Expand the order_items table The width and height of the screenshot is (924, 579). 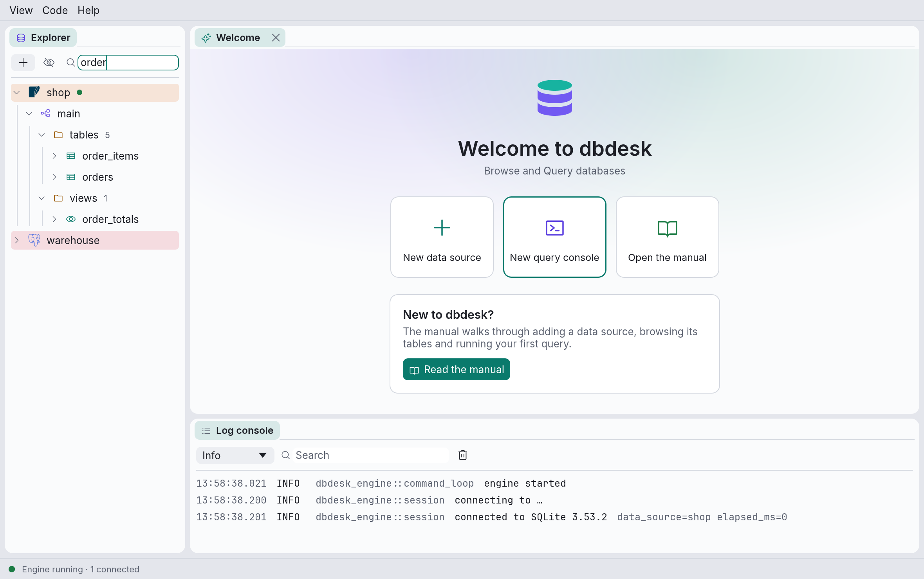tap(54, 156)
